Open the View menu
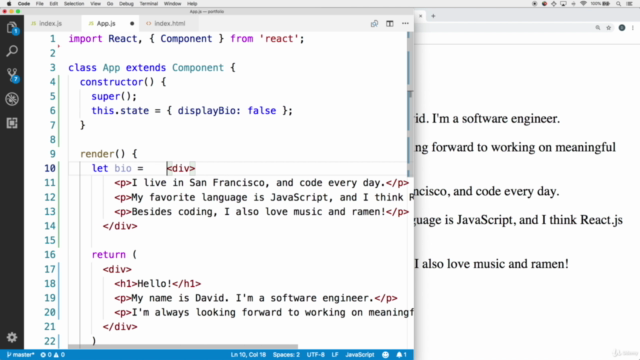This screenshot has width=640, height=360. 96,4
